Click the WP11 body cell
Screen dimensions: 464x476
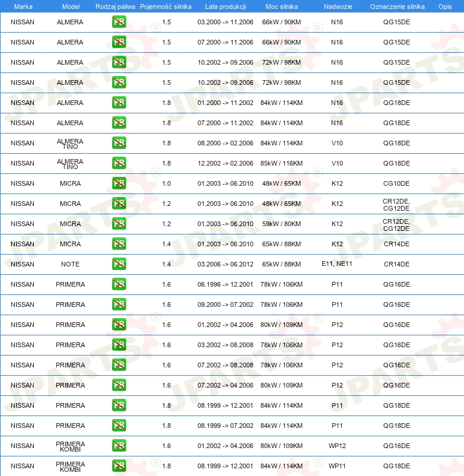point(337,466)
